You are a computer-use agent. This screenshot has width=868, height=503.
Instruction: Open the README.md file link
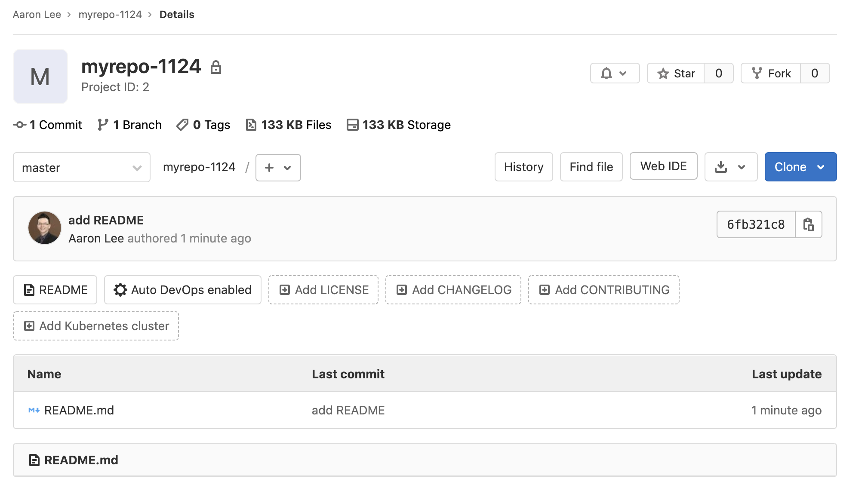79,410
